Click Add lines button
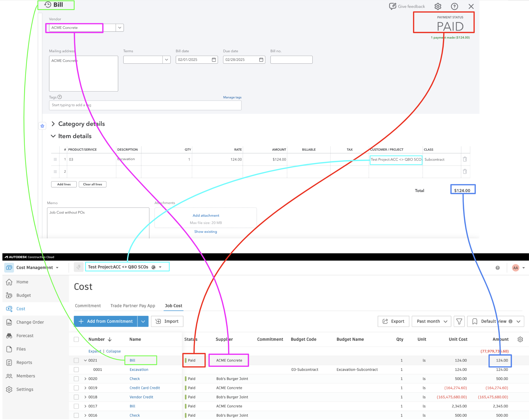Image resolution: width=529 pixels, height=420 pixels. [64, 184]
